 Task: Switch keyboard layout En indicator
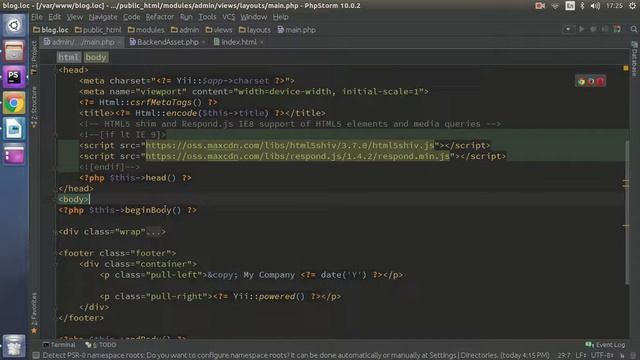570,6
